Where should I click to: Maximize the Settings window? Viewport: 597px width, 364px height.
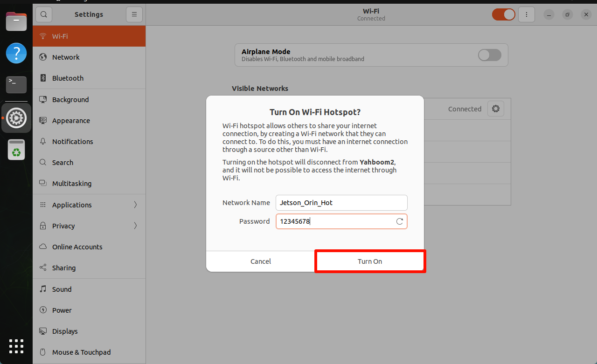pyautogui.click(x=568, y=14)
